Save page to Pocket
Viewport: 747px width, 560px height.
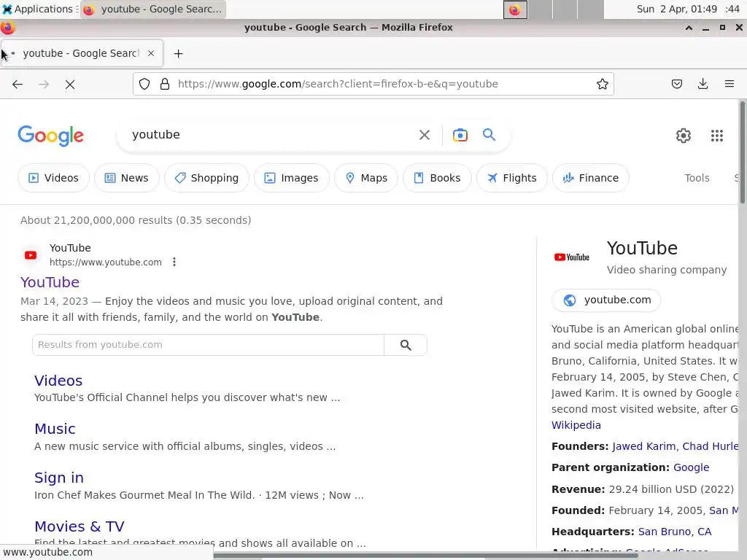[x=676, y=85]
